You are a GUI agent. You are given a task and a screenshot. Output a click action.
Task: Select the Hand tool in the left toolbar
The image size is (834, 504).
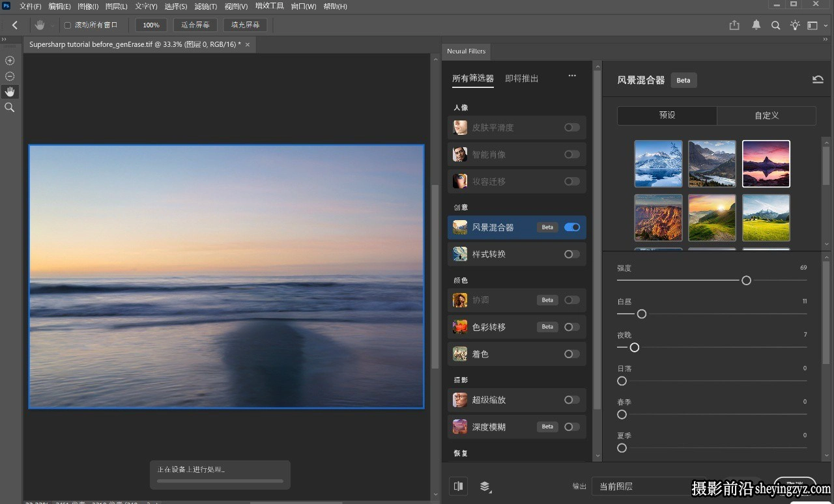(x=10, y=92)
